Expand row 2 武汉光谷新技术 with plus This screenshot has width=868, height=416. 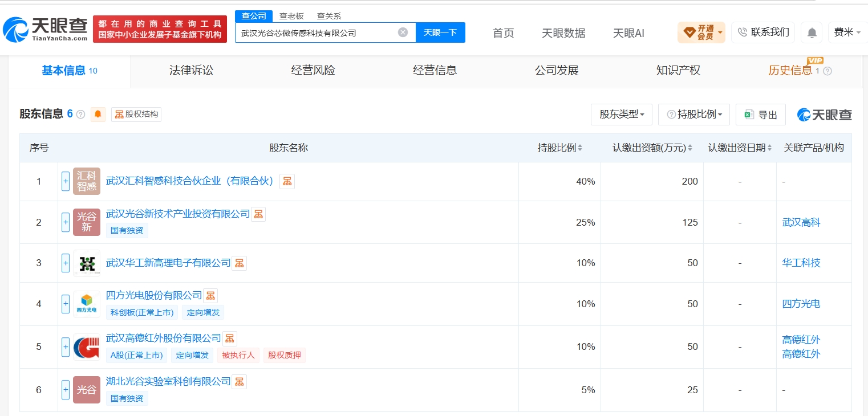[66, 222]
